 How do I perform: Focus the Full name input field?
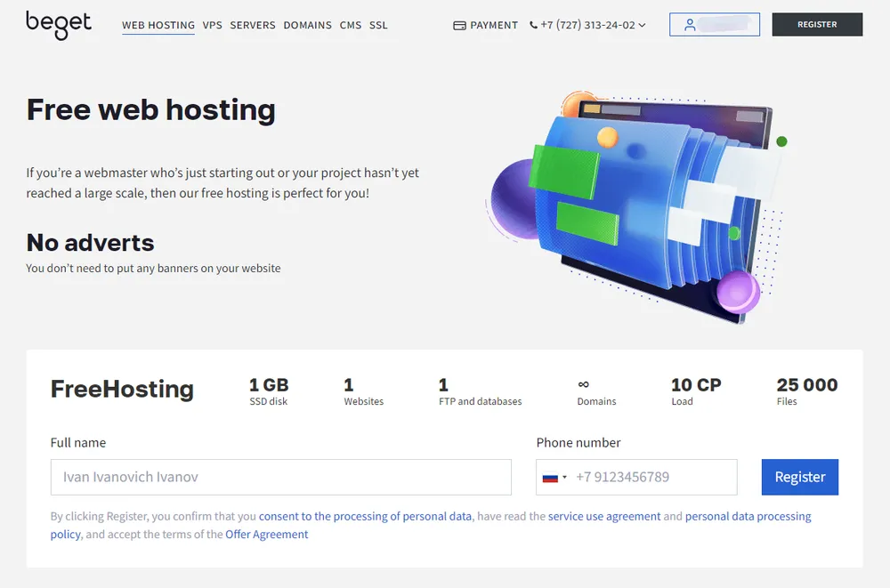point(280,478)
